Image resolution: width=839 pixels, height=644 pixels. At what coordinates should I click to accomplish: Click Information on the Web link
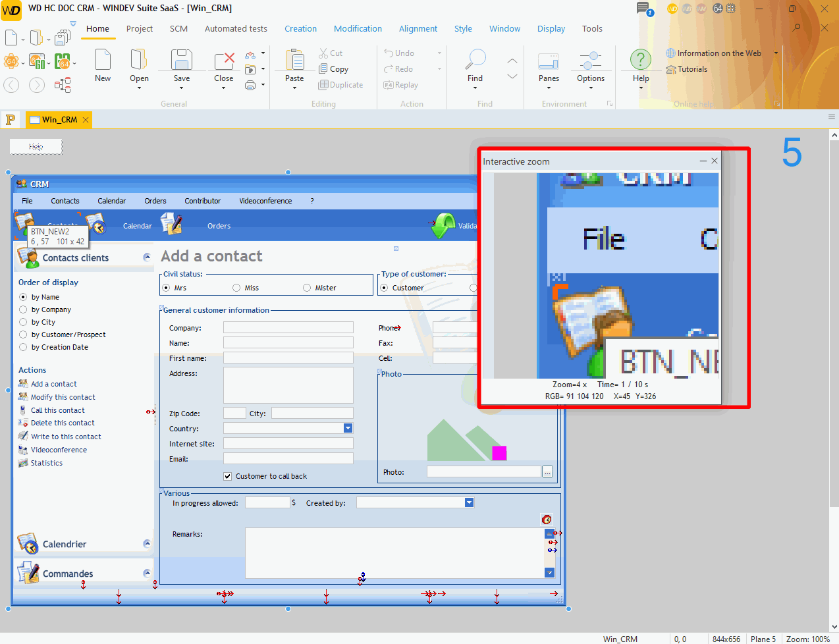(719, 53)
